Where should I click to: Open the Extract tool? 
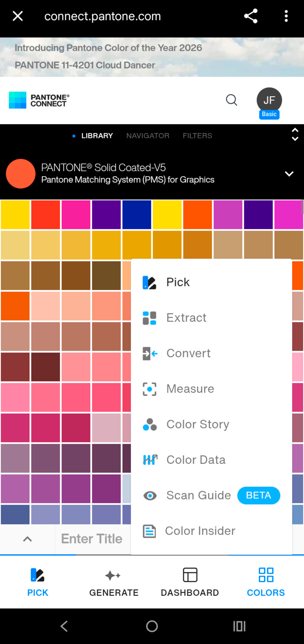tap(186, 318)
